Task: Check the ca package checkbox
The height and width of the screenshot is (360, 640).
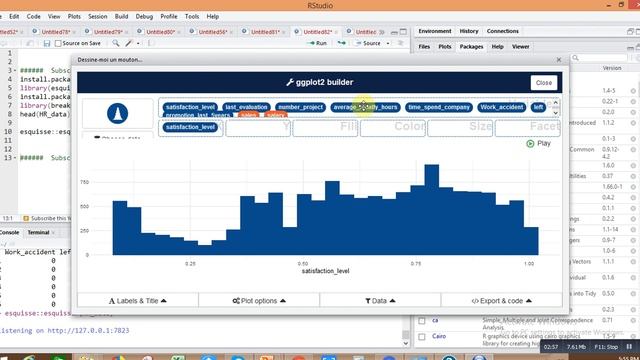Action: [422, 321]
